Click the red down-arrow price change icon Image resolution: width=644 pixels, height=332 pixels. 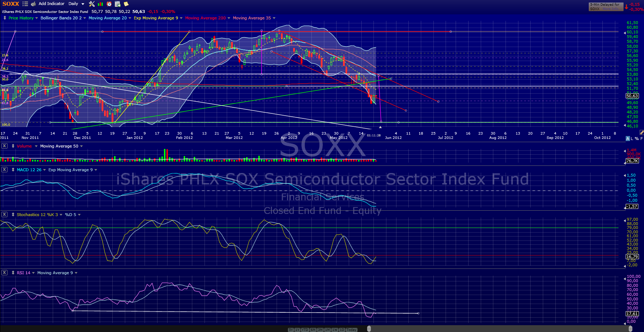[626, 7]
